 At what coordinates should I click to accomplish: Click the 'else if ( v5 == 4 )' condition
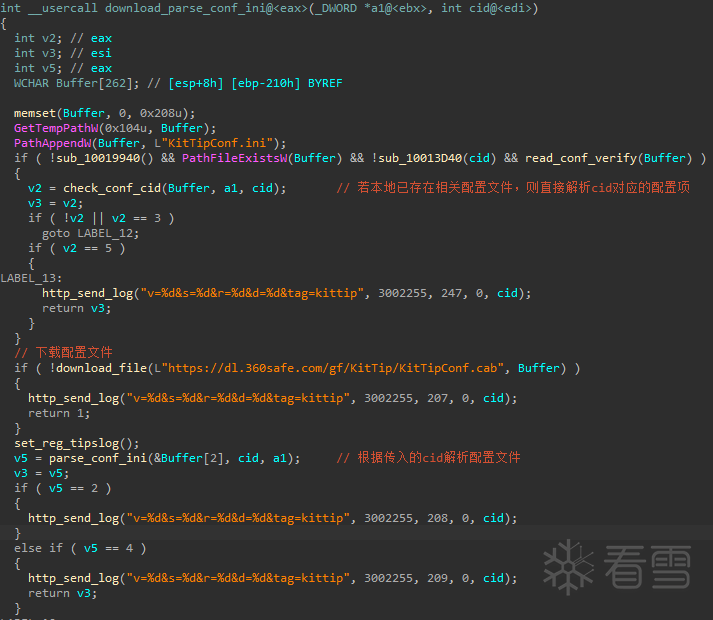coord(80,549)
